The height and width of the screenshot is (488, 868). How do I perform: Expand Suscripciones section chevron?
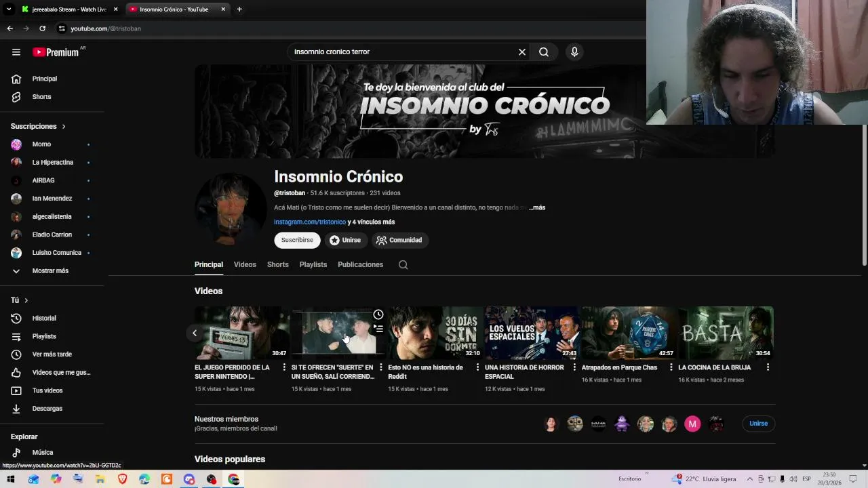click(x=64, y=127)
